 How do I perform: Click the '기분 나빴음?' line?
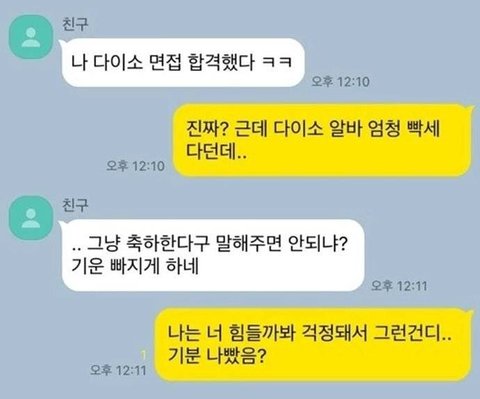coord(217,356)
